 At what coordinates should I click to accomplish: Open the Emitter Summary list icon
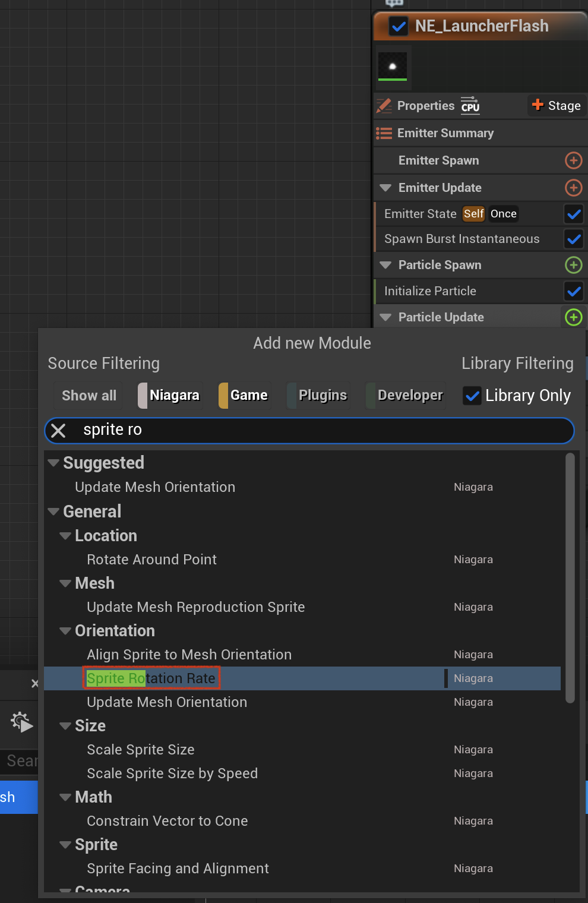coord(384,133)
